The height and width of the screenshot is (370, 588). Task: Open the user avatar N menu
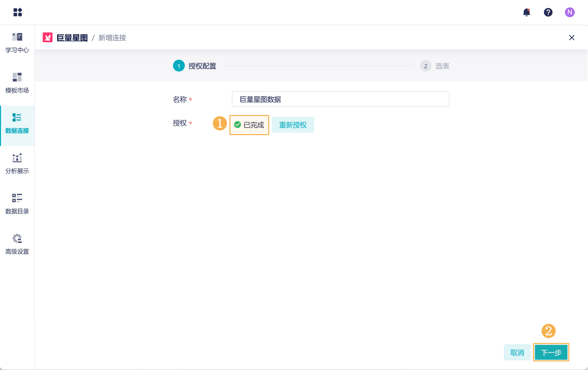[x=569, y=12]
